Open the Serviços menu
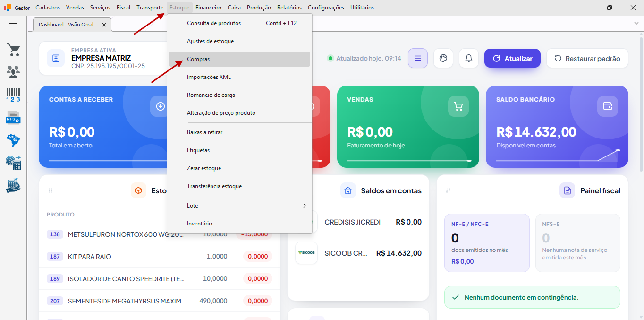Viewport: 644px width, 320px height. pyautogui.click(x=100, y=8)
